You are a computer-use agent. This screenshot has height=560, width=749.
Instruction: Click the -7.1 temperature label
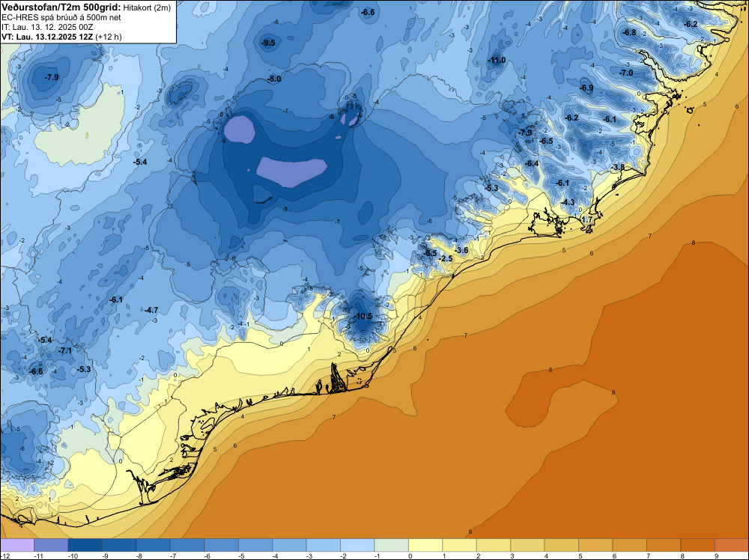tap(65, 350)
